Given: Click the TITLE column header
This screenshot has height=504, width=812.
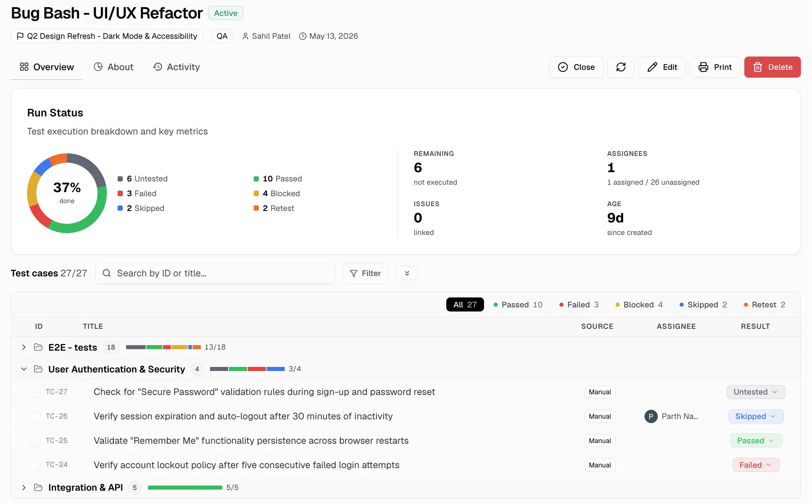Looking at the screenshot, I should click(93, 326).
